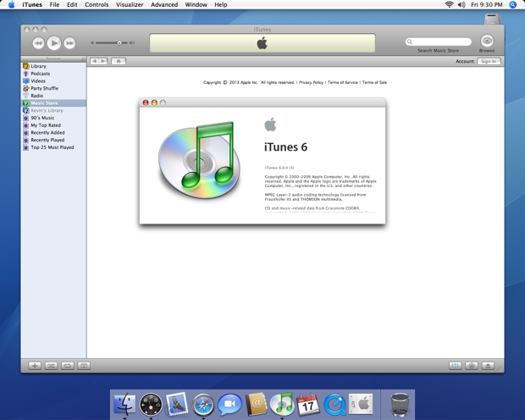Open the Apple menu
Image resolution: width=525 pixels, height=420 pixels.
point(11,5)
